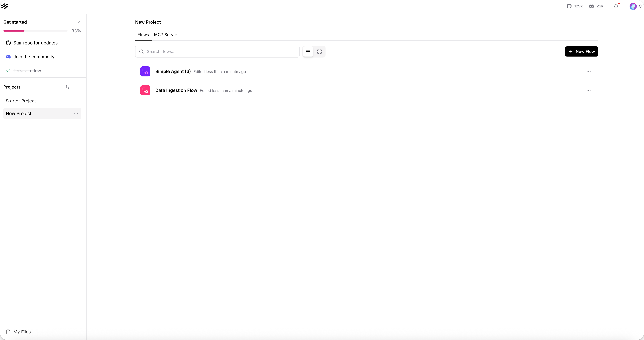Click the Search flows input field
The image size is (644, 340).
pos(217,51)
